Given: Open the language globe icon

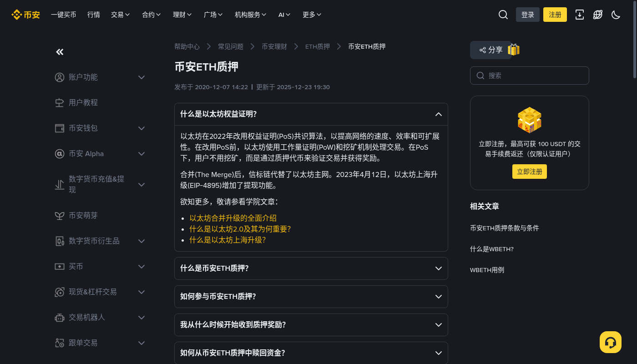Looking at the screenshot, I should click(598, 15).
